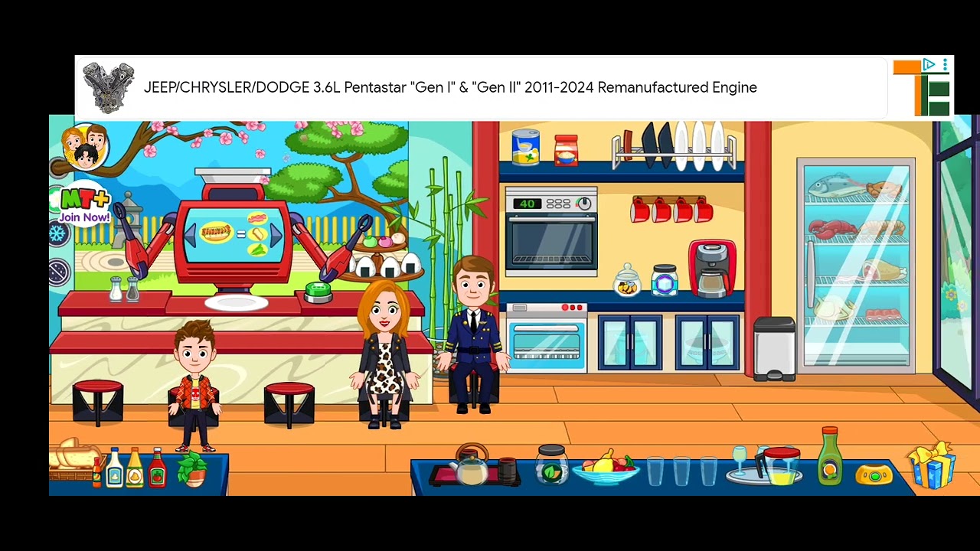This screenshot has height=551, width=980.
Task: Pick the small hot sauce bottle
Action: click(x=96, y=473)
